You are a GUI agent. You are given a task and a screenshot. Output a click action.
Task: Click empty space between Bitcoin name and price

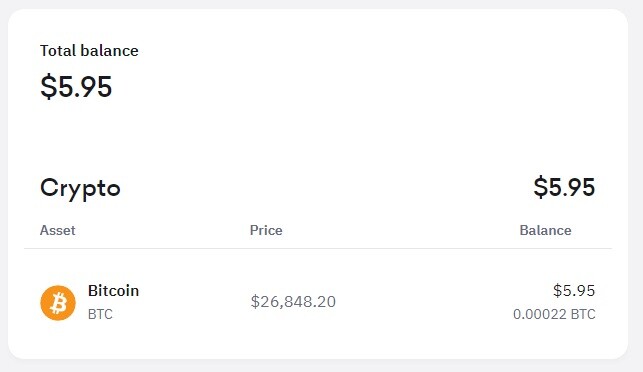195,303
